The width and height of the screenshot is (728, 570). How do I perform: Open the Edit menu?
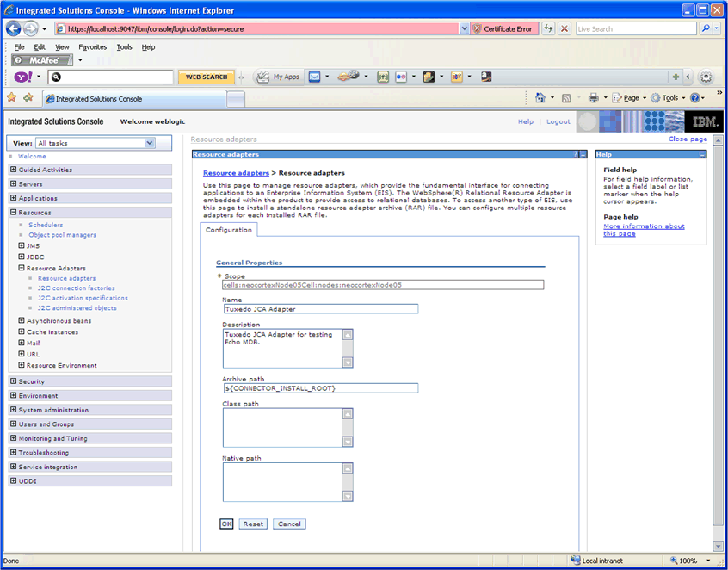(x=40, y=46)
